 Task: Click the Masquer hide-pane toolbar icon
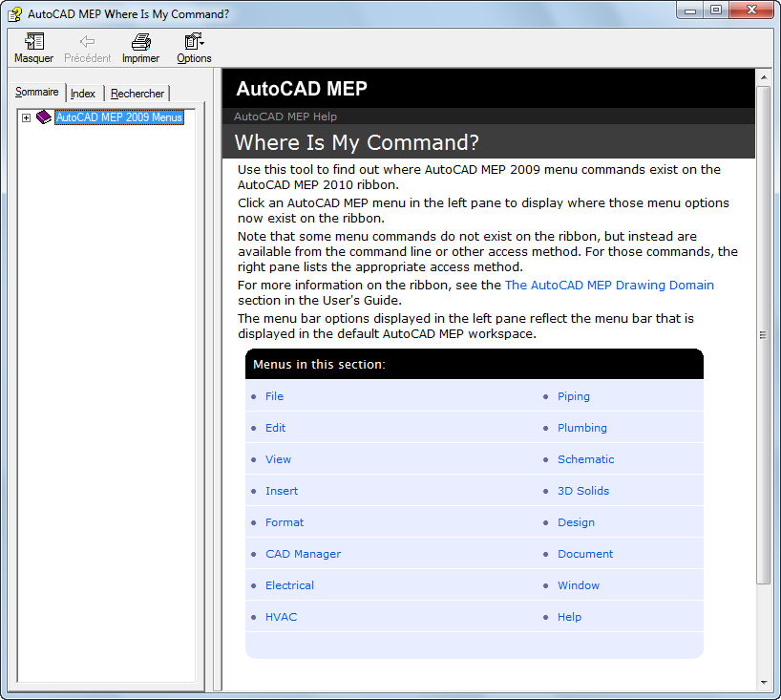(x=33, y=41)
